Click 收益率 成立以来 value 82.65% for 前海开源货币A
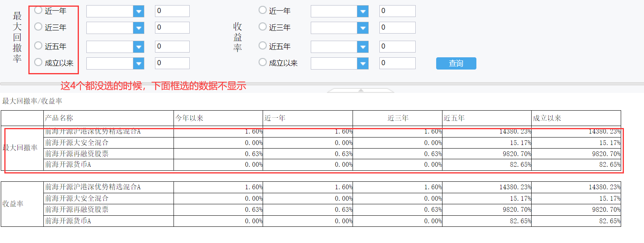644x243 pixels. [x=610, y=221]
